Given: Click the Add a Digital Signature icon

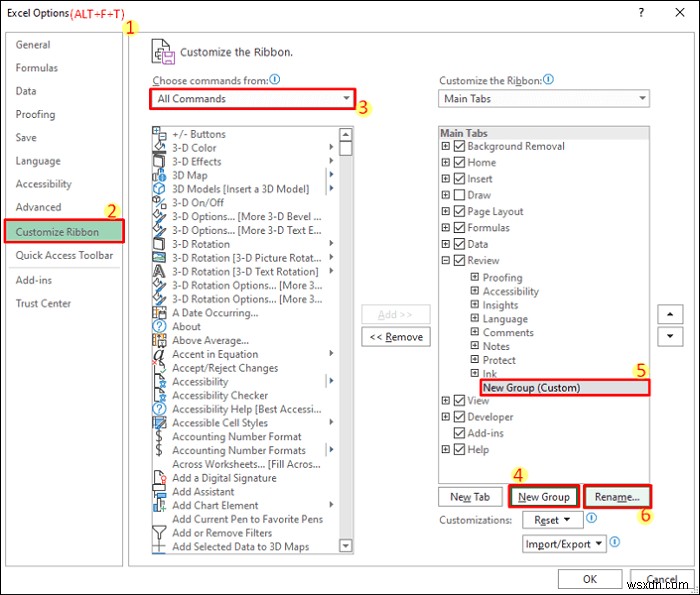Looking at the screenshot, I should click(x=159, y=478).
